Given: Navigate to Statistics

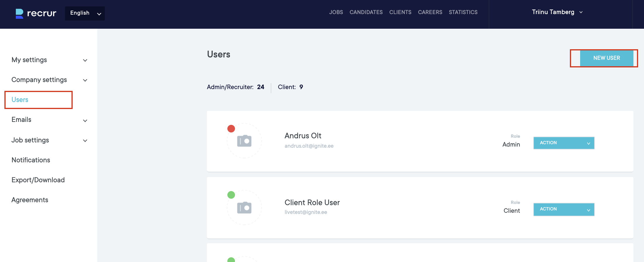Looking at the screenshot, I should 463,12.
